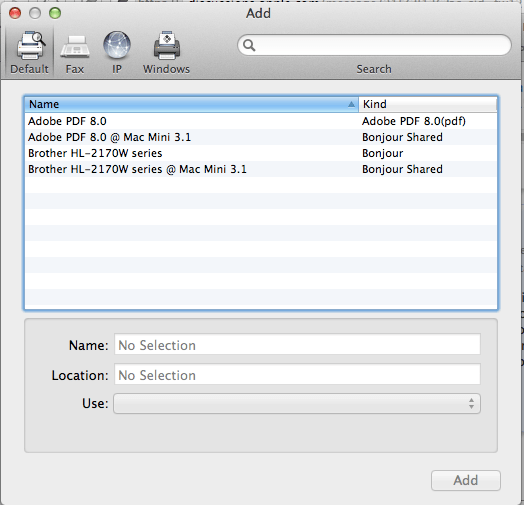Select the Brother HL-2170W series Bonjour printer
The width and height of the screenshot is (524, 505).
[x=261, y=153]
